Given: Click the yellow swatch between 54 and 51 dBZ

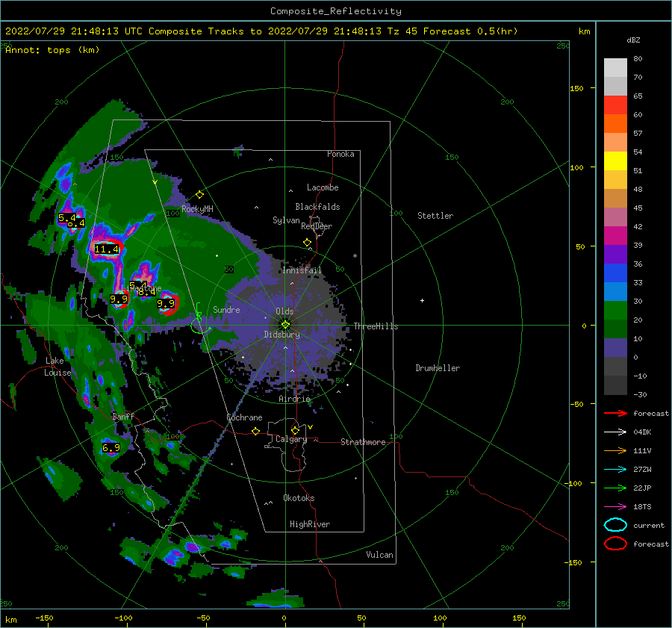Looking at the screenshot, I should coord(615,161).
